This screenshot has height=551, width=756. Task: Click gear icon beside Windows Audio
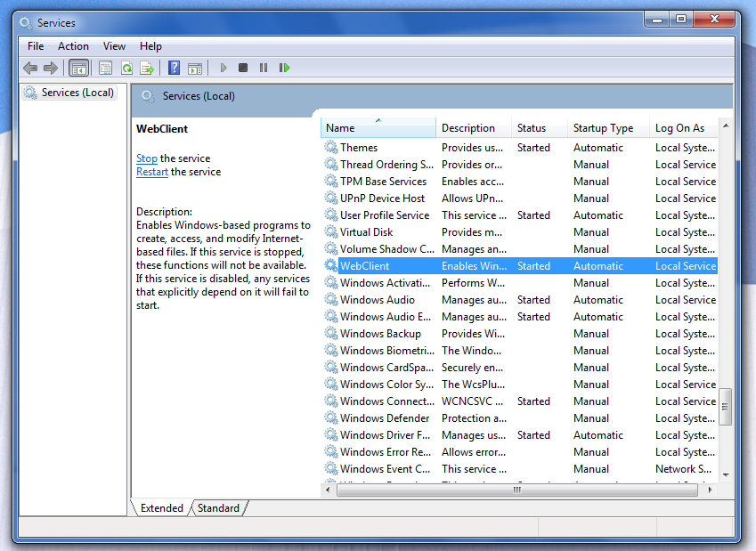[x=330, y=299]
